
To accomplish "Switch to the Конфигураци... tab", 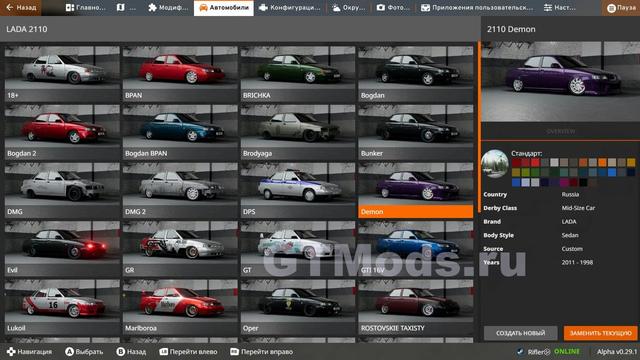I will (290, 8).
